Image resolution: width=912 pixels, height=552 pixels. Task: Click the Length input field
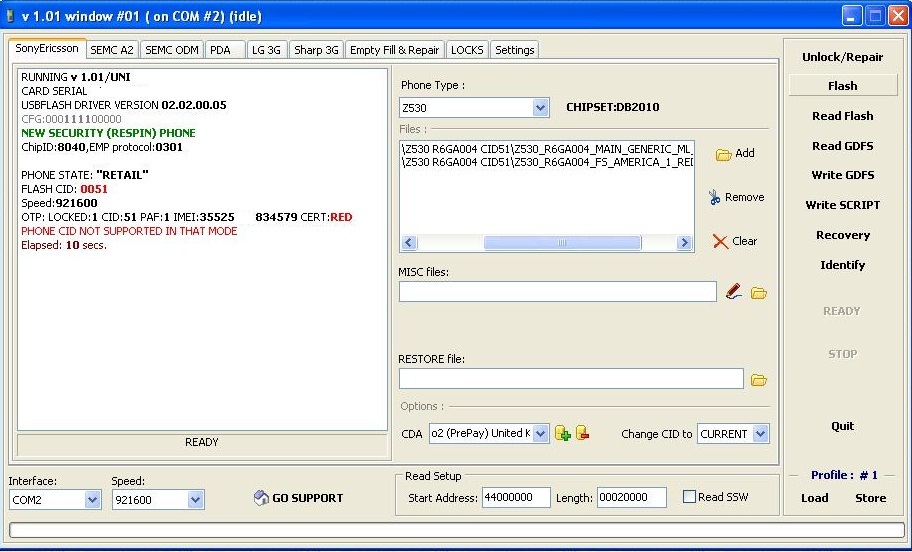(x=632, y=497)
